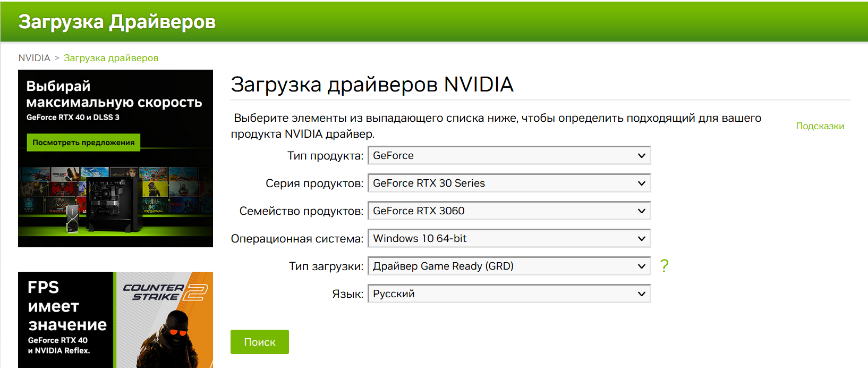Click the green question mark help icon
The width and height of the screenshot is (868, 368).
click(664, 266)
